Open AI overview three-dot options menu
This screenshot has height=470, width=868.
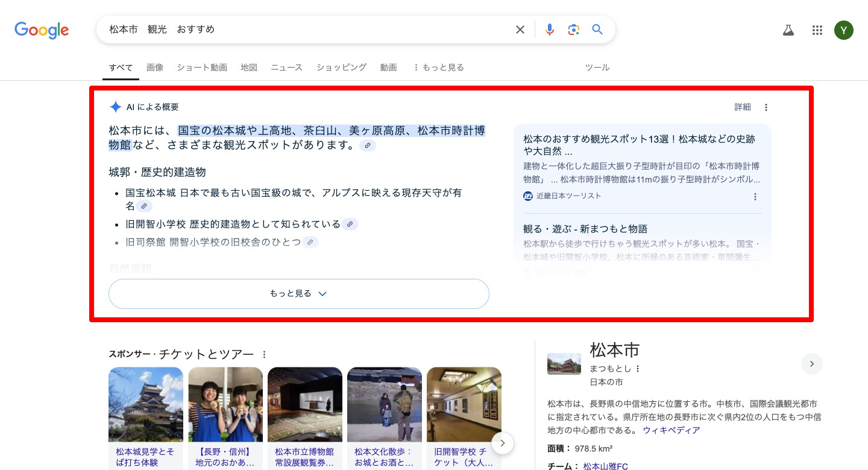[x=766, y=107]
